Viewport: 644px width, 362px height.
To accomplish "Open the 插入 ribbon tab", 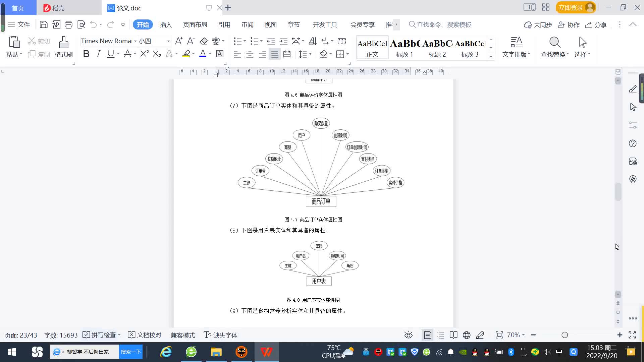I will [166, 25].
